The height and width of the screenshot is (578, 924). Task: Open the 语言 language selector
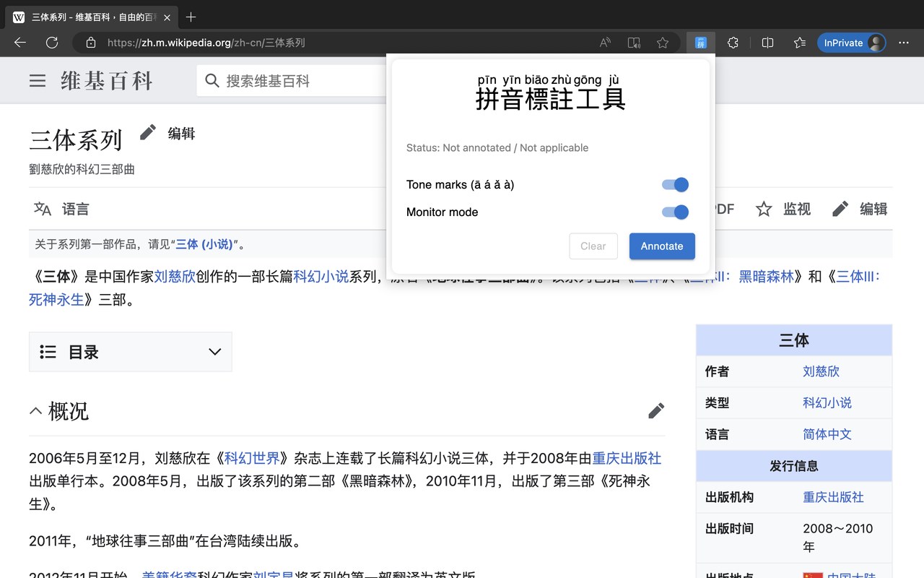click(61, 209)
